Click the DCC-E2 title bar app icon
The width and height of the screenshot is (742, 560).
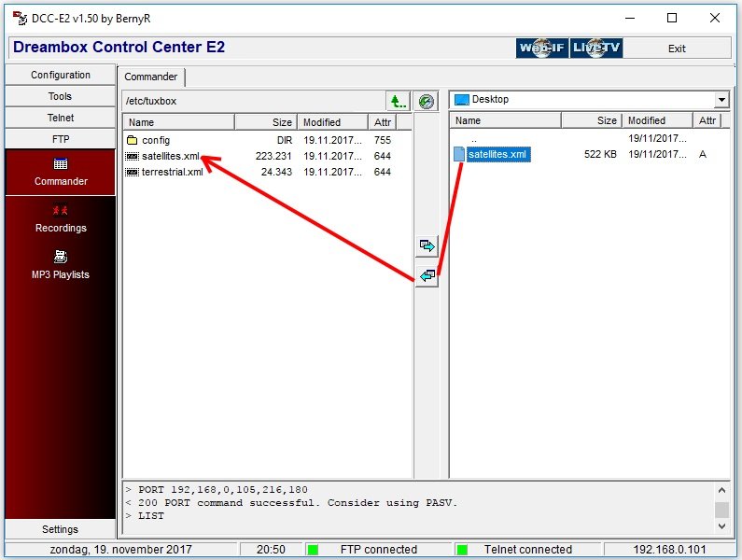[20, 19]
